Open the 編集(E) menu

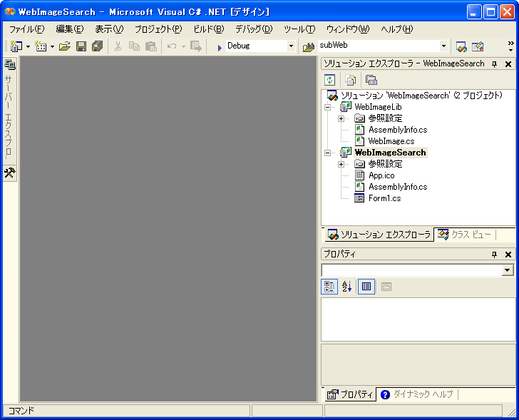pos(70,29)
